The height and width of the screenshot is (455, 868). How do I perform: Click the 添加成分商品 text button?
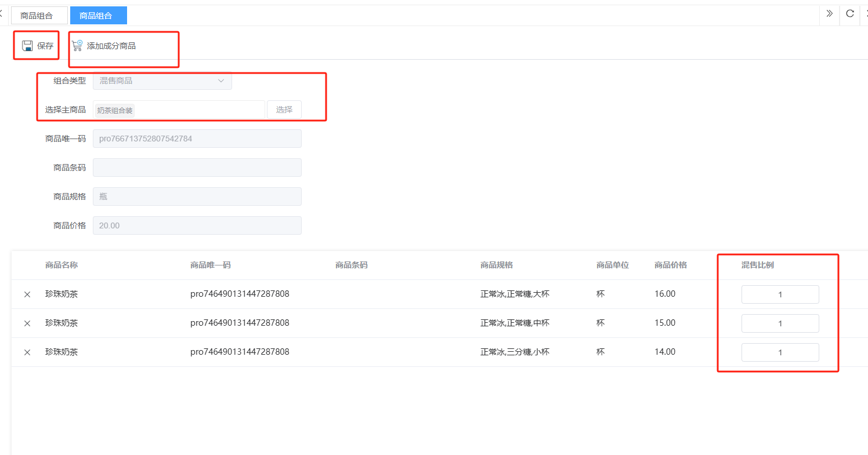tap(111, 46)
